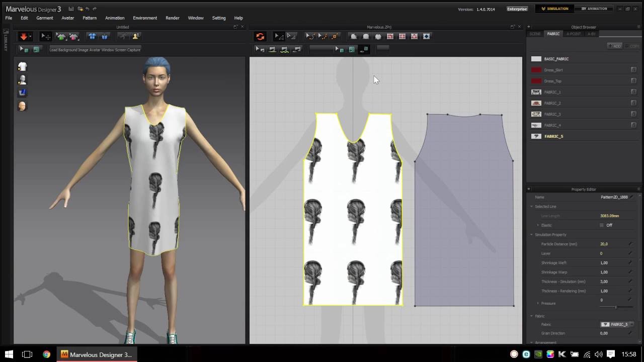Click the pink shirt garment tool
Viewport: 644px width, 362px height.
73,37
